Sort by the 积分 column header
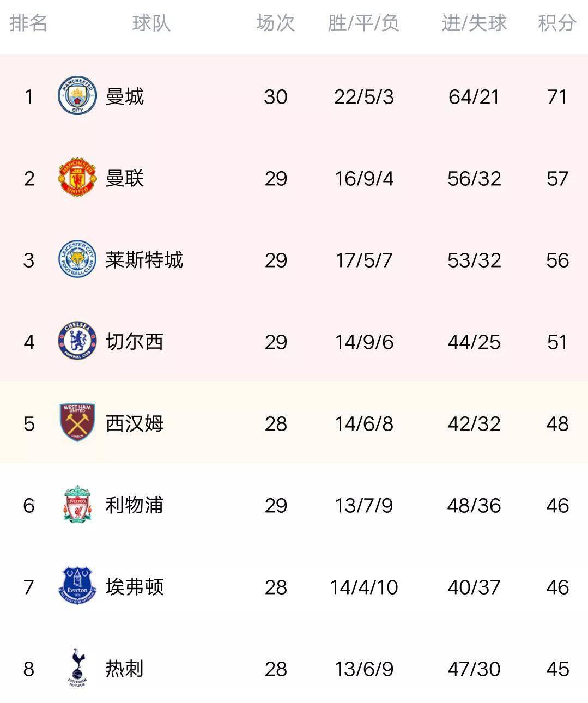The width and height of the screenshot is (588, 703). point(557,23)
